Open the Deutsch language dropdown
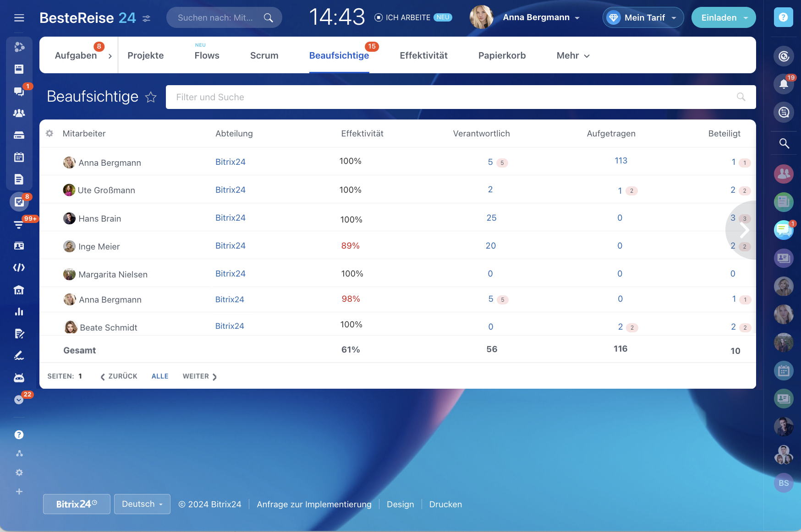801x532 pixels. click(x=142, y=504)
